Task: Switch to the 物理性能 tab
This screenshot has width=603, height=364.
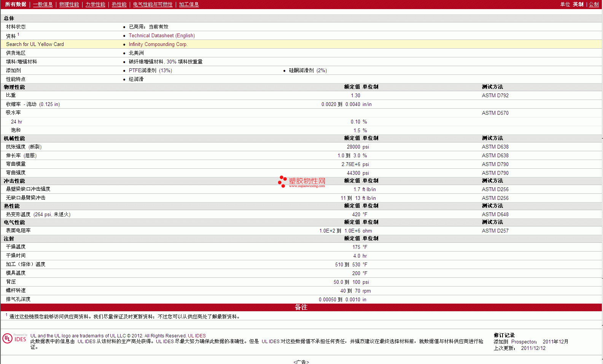Action: coord(69,4)
